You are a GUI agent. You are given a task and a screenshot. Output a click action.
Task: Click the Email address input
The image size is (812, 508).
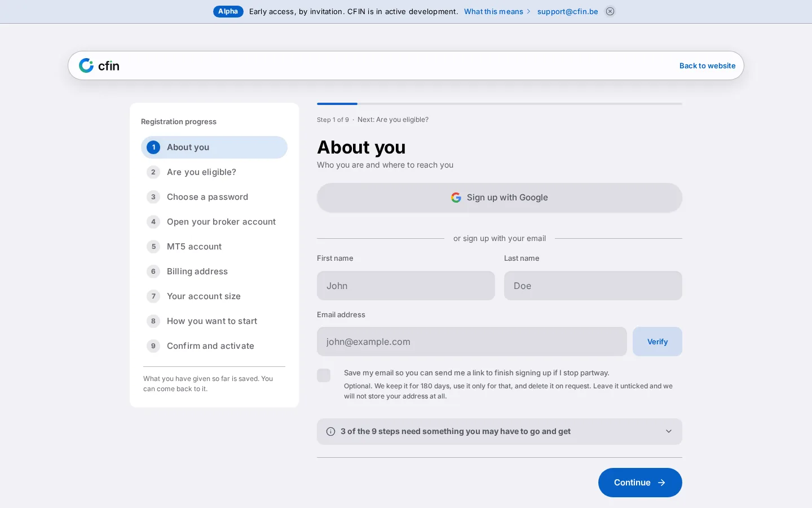click(472, 341)
